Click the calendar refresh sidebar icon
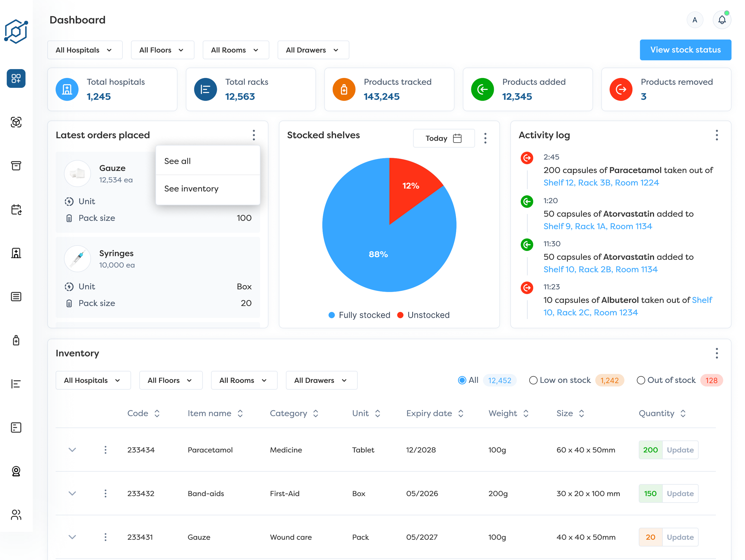 tap(16, 209)
